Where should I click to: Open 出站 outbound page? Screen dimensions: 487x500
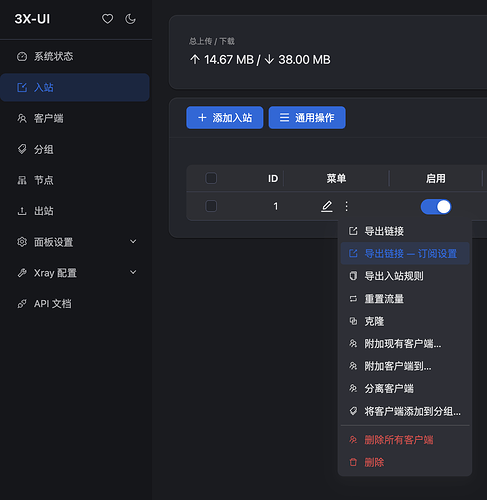tap(75, 211)
